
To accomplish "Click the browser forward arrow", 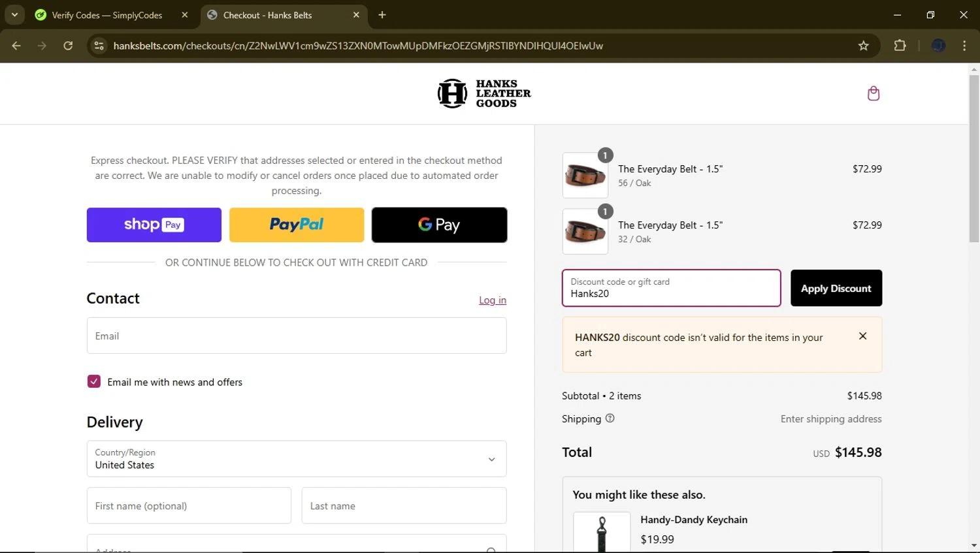I will (42, 46).
